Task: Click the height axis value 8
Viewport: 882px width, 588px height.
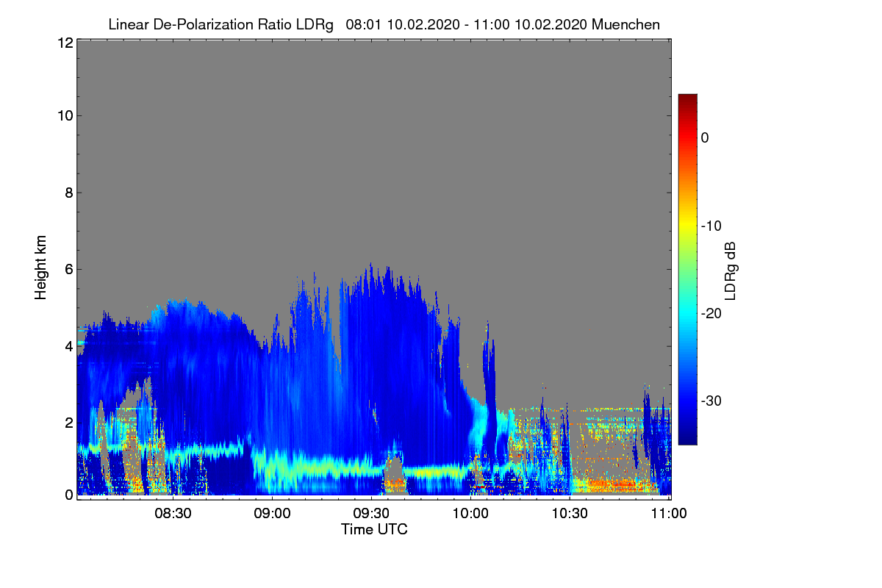Action: click(x=68, y=193)
